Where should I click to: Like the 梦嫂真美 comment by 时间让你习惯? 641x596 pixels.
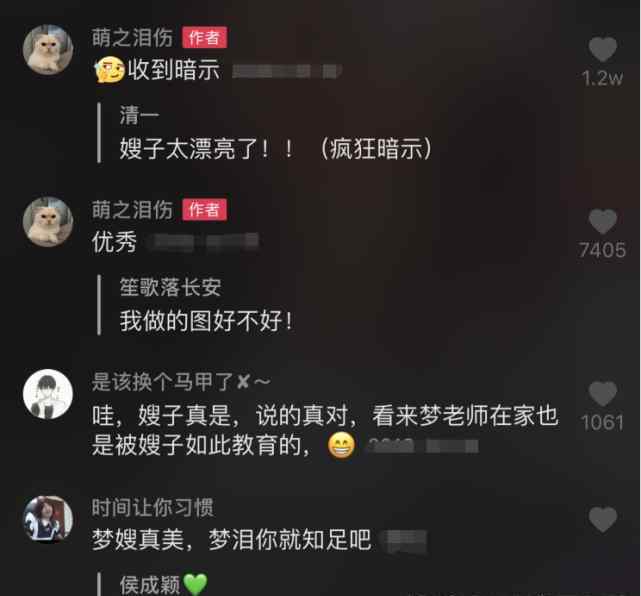[x=603, y=520]
